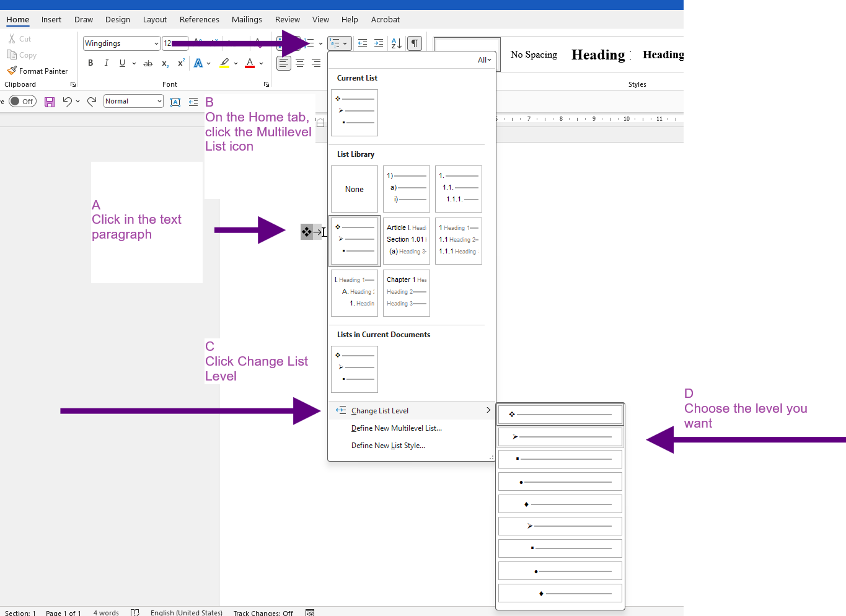Toggle the AutoSave switch
846x616 pixels.
click(x=23, y=101)
